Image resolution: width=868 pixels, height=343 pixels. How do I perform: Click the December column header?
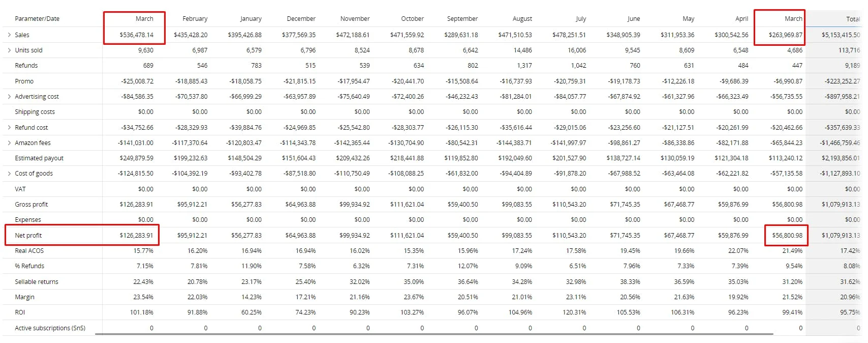(301, 19)
